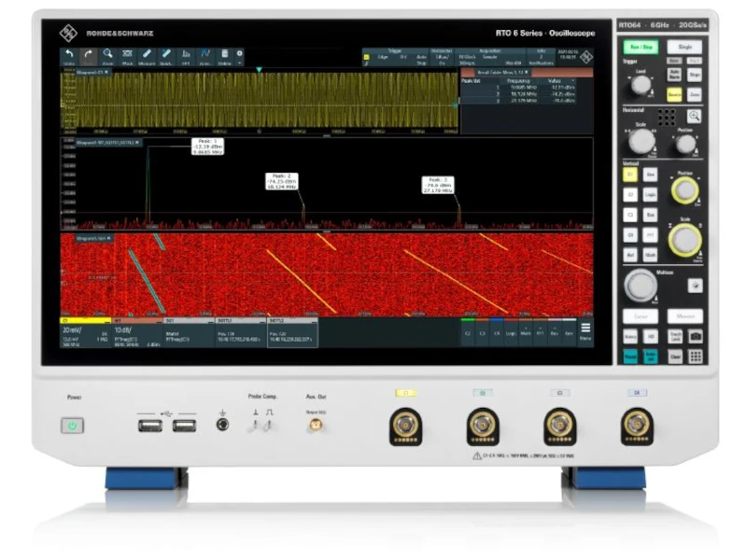Open the Menu hamburger at bottom right

tap(585, 331)
